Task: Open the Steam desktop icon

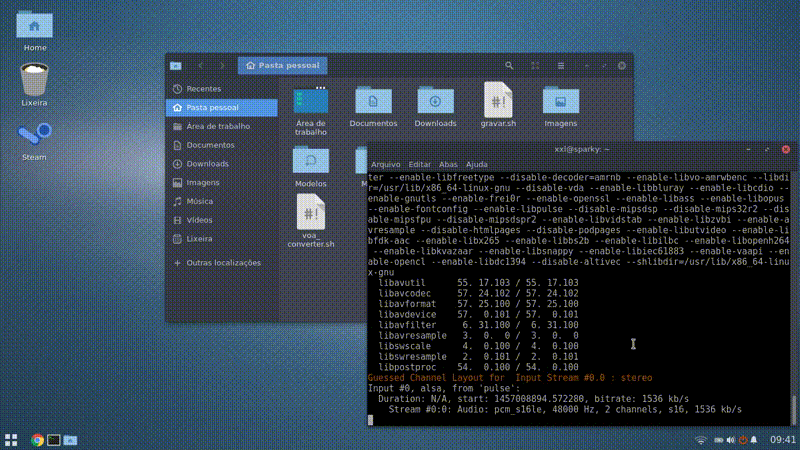Action: tap(34, 138)
